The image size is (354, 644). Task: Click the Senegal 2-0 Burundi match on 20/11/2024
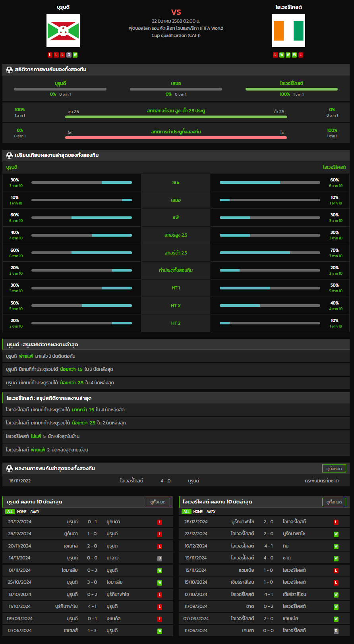point(88,546)
